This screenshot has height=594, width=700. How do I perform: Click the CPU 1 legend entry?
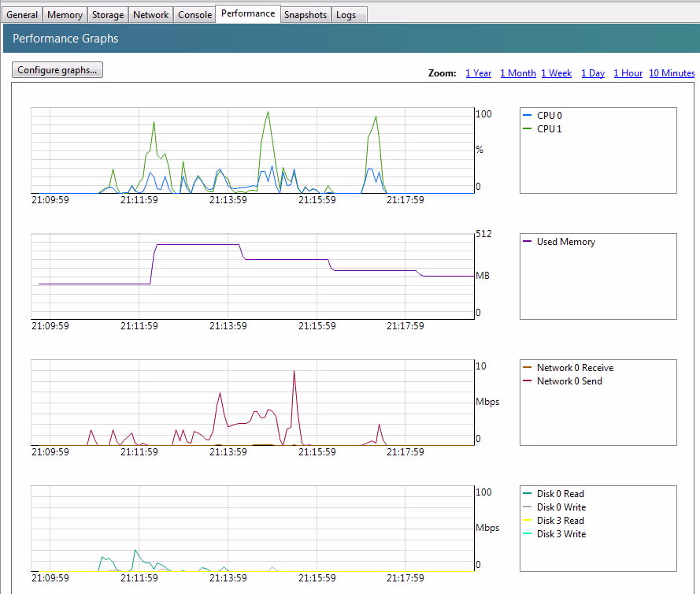click(549, 129)
